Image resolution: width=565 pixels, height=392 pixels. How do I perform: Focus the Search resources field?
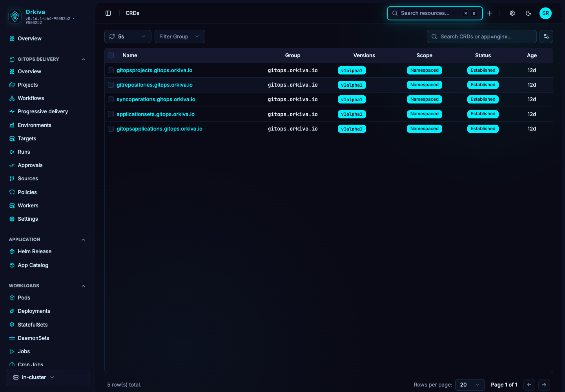click(435, 13)
